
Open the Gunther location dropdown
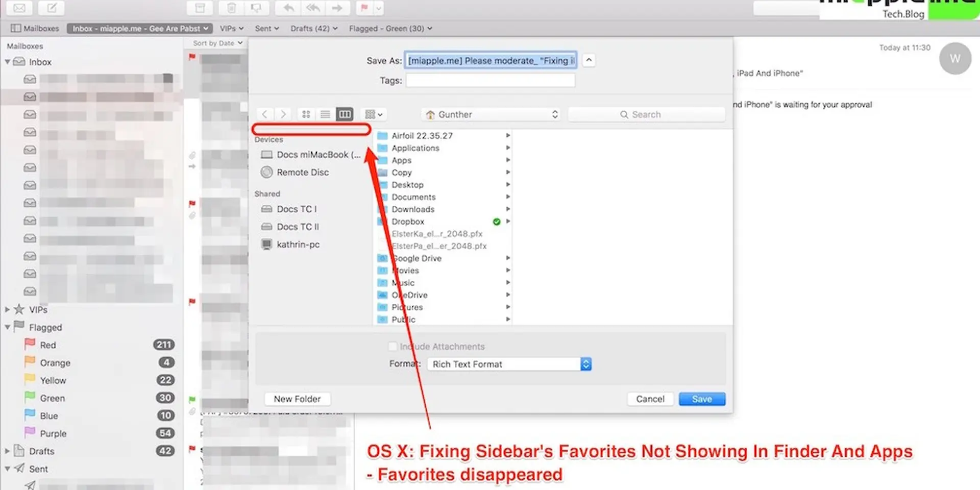pos(490,114)
